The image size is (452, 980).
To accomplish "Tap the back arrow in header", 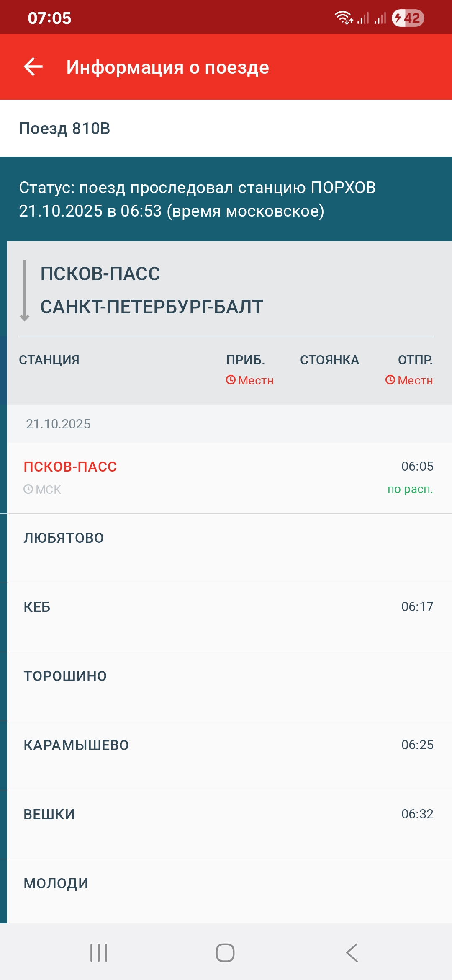I will 33,67.
